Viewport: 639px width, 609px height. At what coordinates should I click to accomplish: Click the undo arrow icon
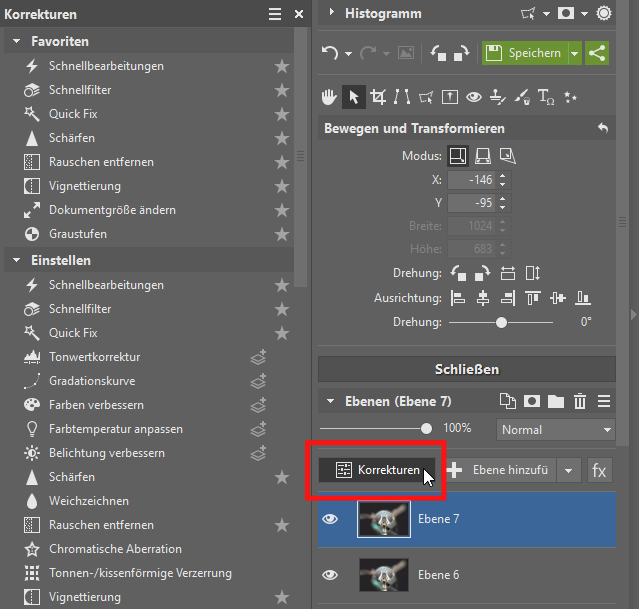tap(330, 53)
